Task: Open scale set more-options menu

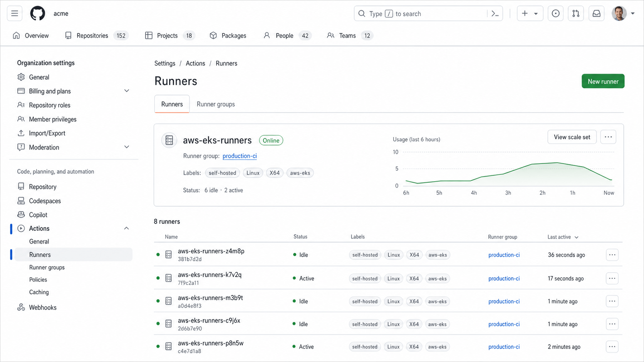Action: [x=608, y=137]
